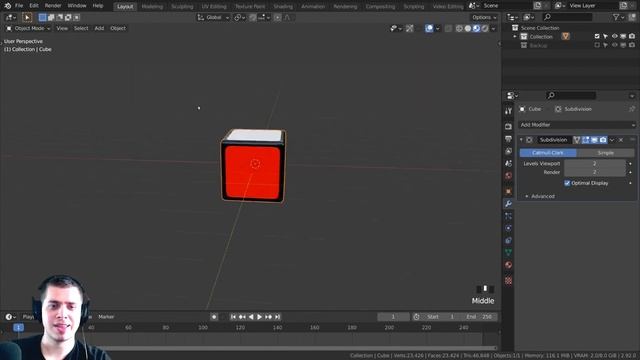Toggle the Optimal Display checkbox
This screenshot has width=640, height=360.
567,183
